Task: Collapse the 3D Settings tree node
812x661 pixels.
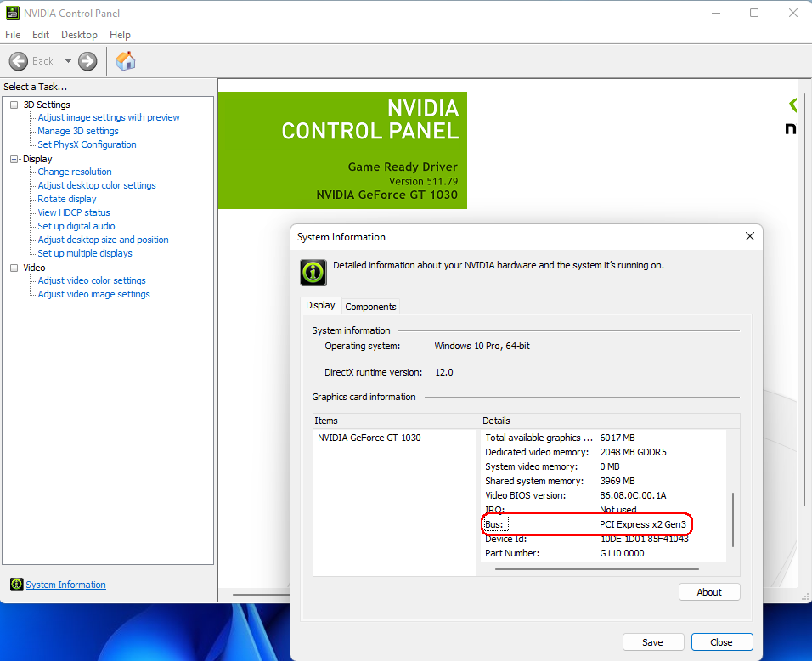Action: tap(14, 105)
